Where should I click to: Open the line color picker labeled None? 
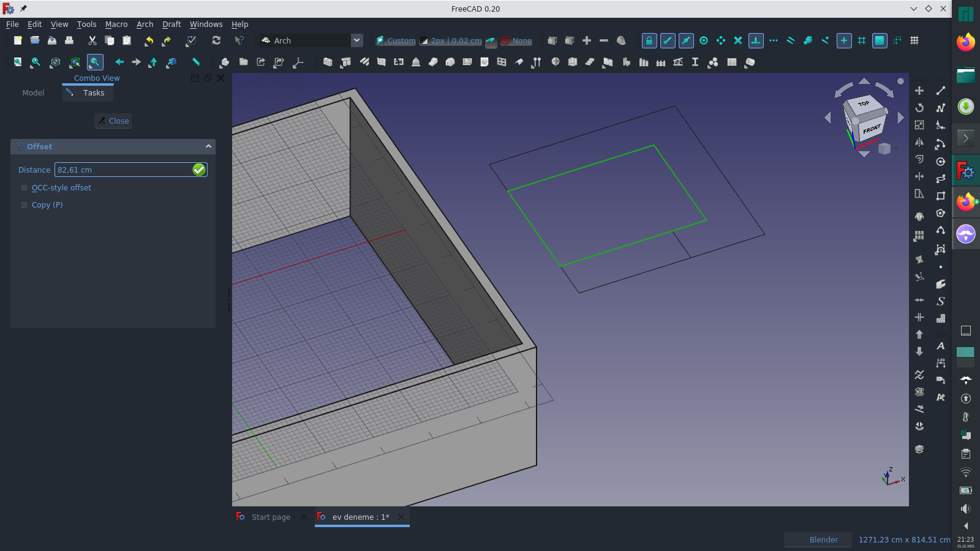click(x=516, y=40)
